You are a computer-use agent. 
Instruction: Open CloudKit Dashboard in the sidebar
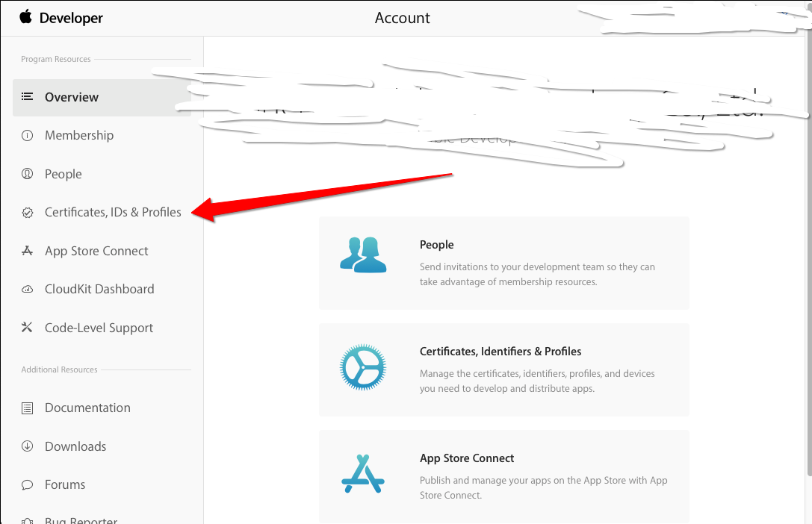[99, 289]
